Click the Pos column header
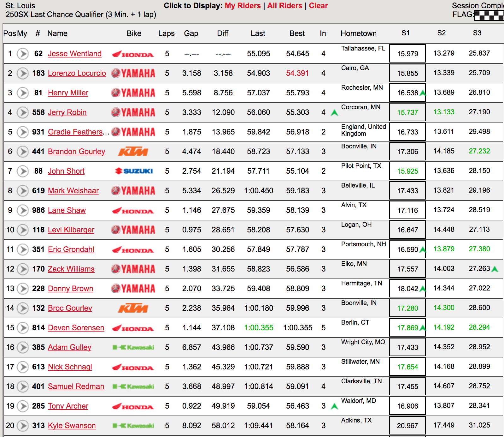 click(9, 33)
